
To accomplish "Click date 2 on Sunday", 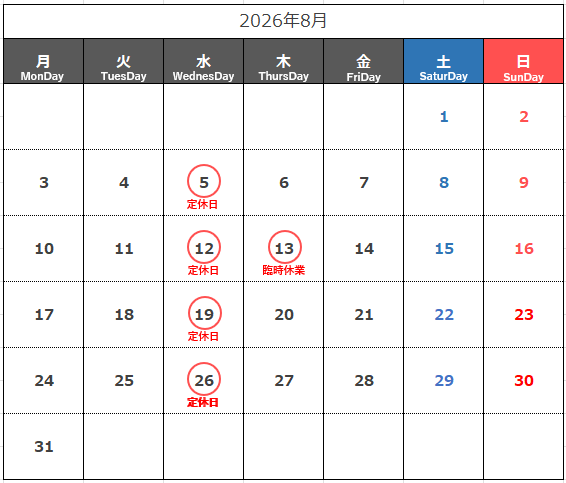I will (524, 117).
